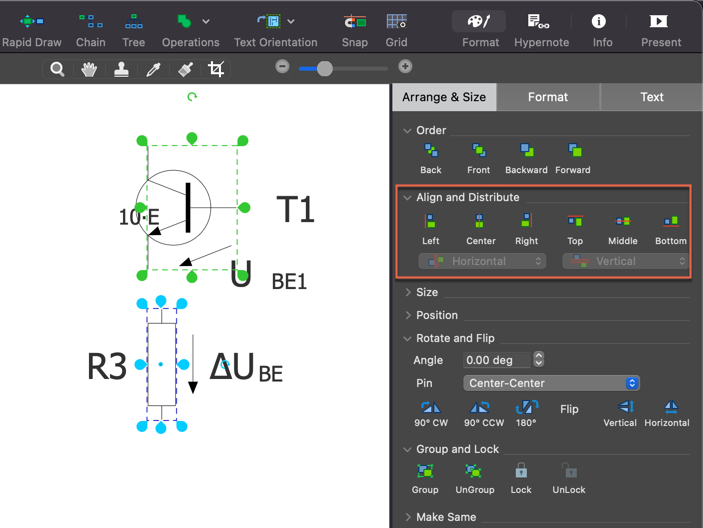Screen dimensions: 703x528
Task: Select the eyedropper tool
Action: click(x=153, y=69)
